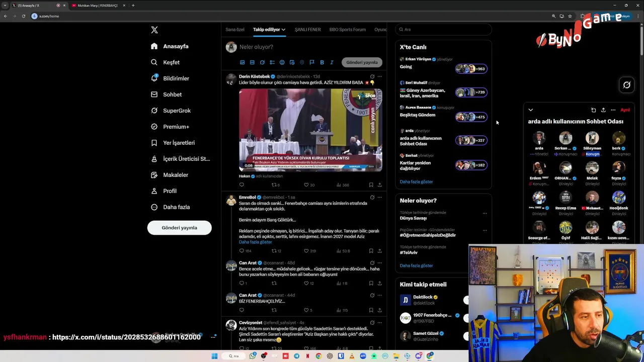Viewport: 644px width, 362px height.
Task: Click composer Gönderi yayınla button
Action: [362, 62]
